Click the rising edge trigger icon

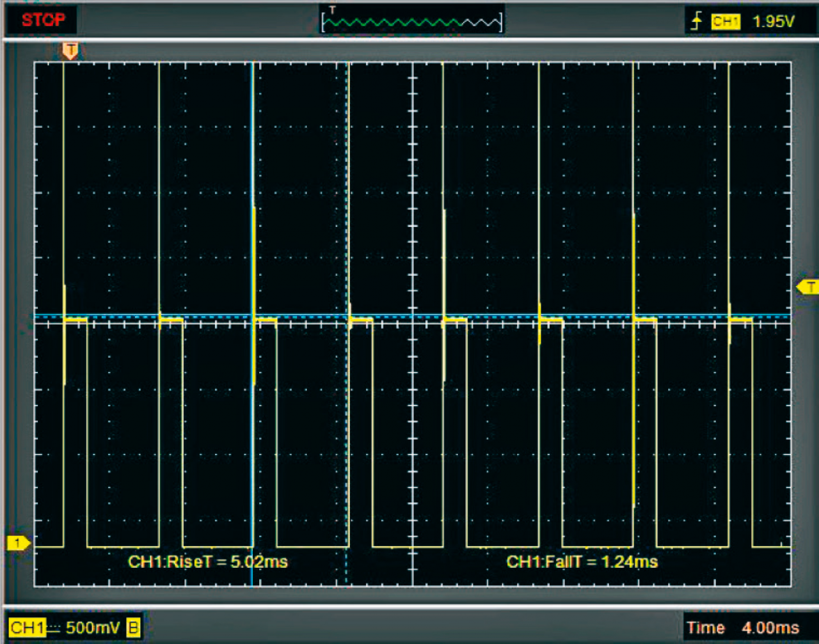point(696,22)
